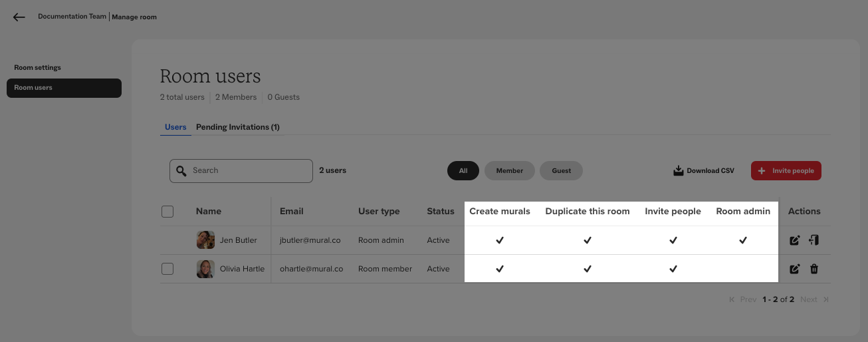Screen dimensions: 868x342
Task: Edit Olivia Hartle's permissions icon
Action: [x=795, y=269]
